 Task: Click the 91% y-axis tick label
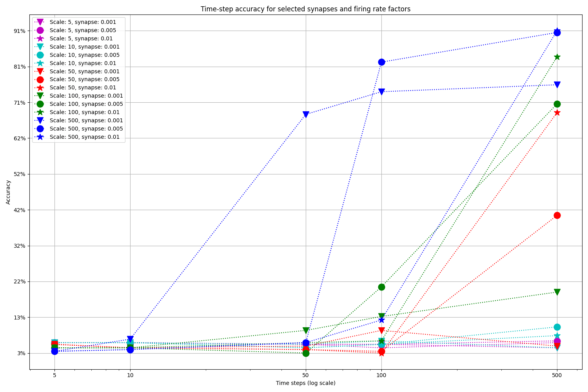20,31
